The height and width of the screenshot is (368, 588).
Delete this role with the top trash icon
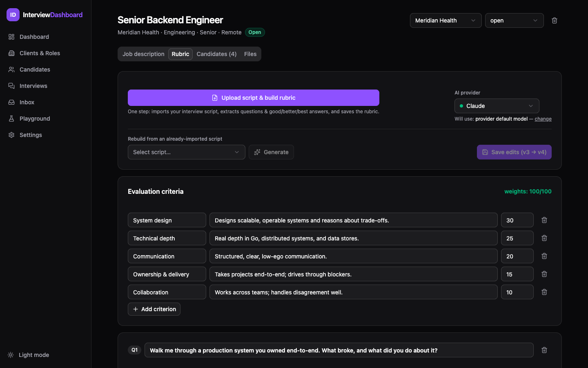555,20
